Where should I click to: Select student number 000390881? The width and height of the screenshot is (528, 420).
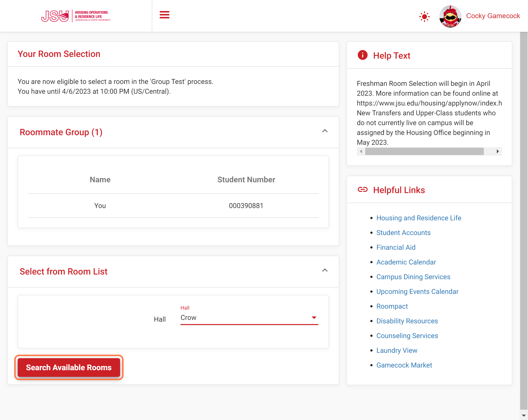[246, 206]
